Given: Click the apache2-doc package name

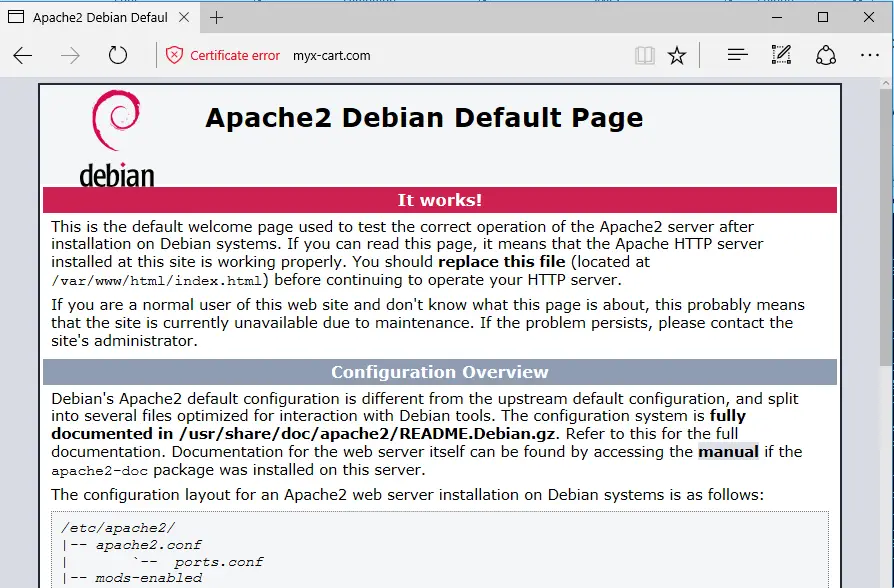Looking at the screenshot, I should [99, 471].
